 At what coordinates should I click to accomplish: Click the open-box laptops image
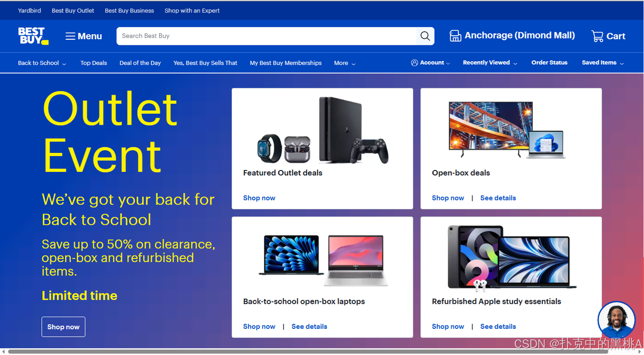coord(324,260)
